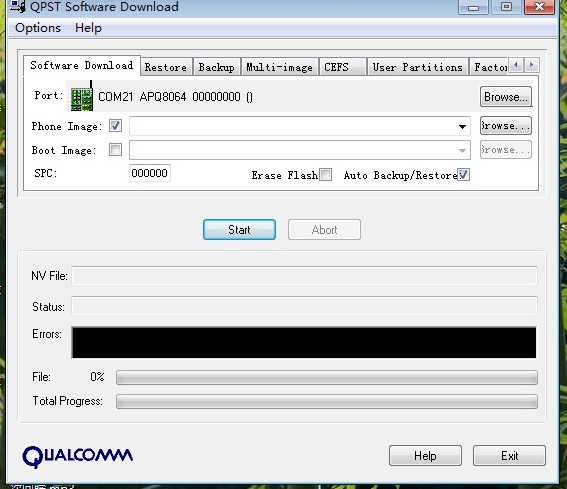Enable the Boot Image checkbox
The height and width of the screenshot is (489, 567).
[x=115, y=150]
